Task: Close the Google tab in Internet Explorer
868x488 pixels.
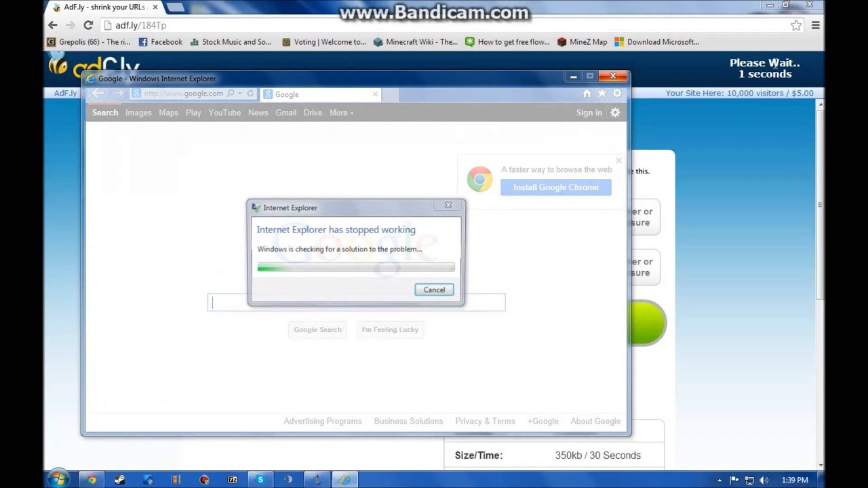Action: click(375, 94)
